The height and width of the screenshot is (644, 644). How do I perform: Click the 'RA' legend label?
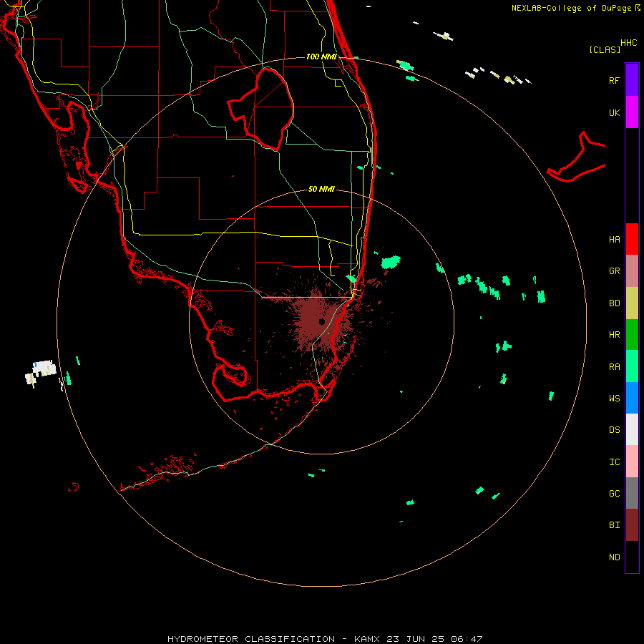coord(614,367)
